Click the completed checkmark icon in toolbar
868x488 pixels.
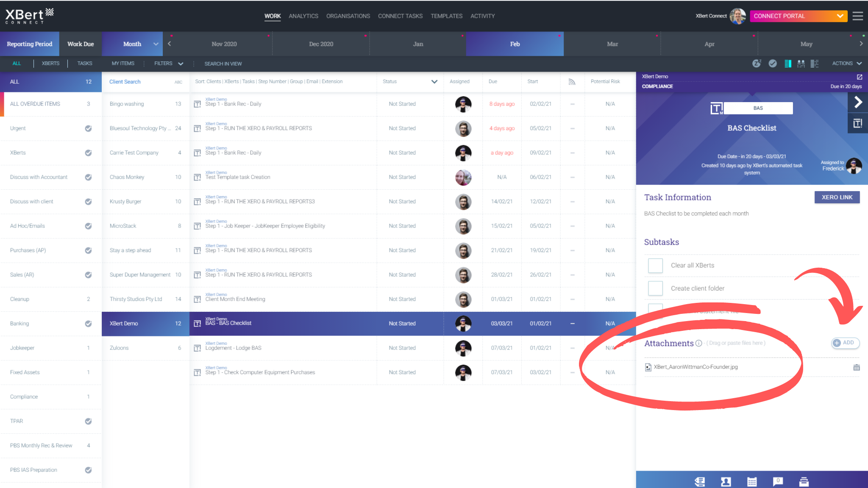[773, 64]
